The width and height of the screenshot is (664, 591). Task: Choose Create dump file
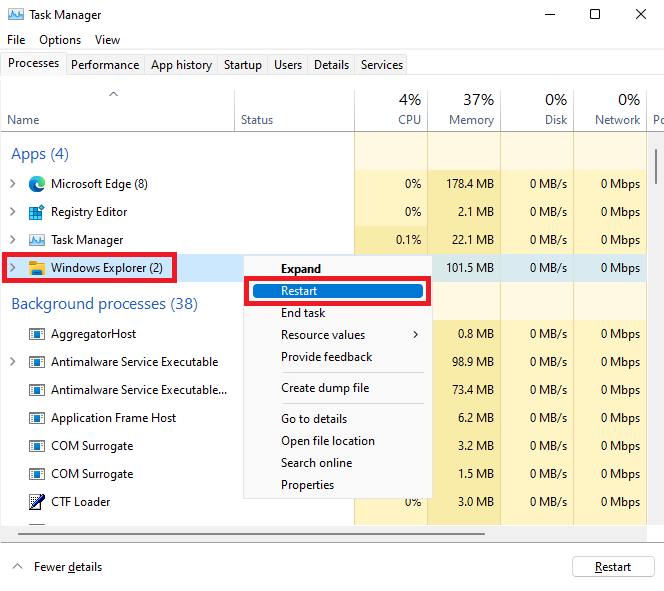pos(338,388)
